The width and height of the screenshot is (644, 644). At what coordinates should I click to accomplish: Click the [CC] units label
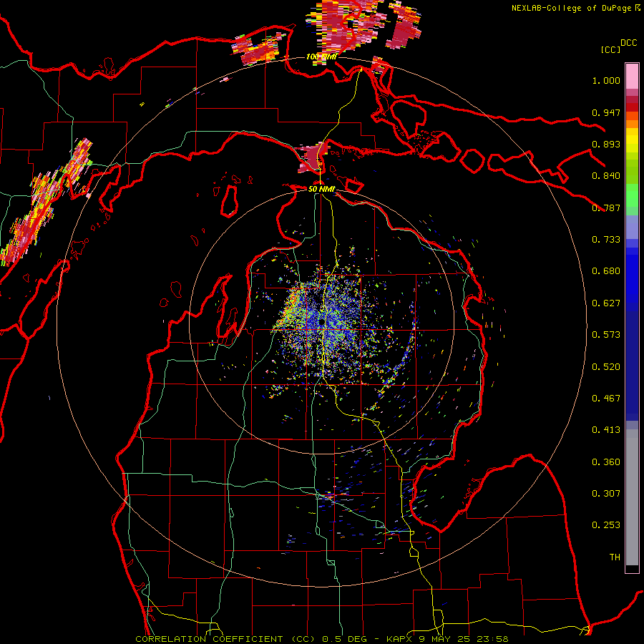(611, 49)
